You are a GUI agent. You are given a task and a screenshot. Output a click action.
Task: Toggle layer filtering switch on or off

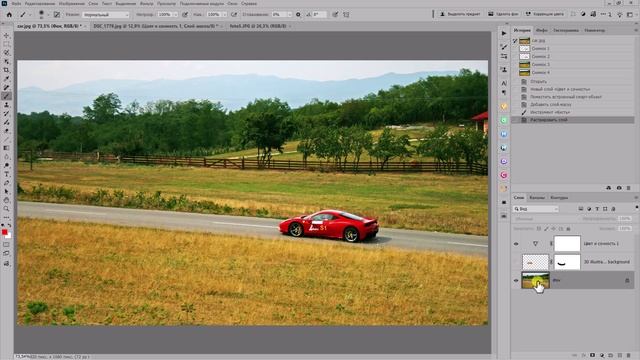pyautogui.click(x=637, y=208)
